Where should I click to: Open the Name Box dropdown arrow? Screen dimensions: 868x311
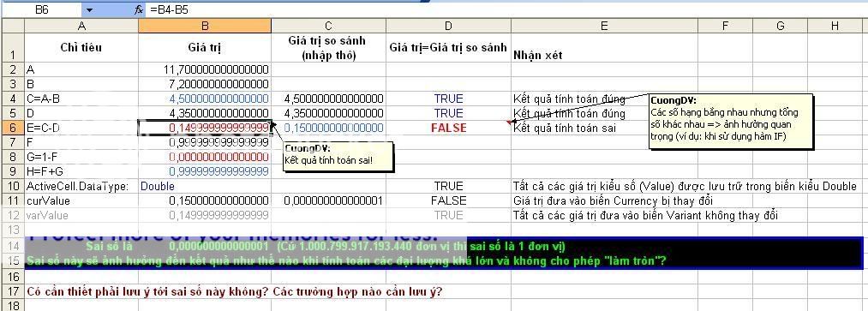coord(90,9)
